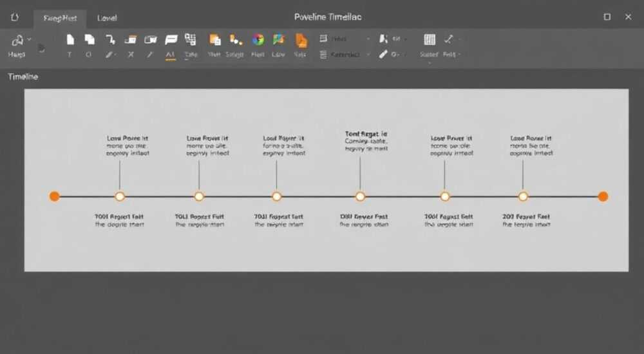Click the 'DJU Dever Fast' label below timeline
The image size is (644, 354).
pyautogui.click(x=364, y=216)
